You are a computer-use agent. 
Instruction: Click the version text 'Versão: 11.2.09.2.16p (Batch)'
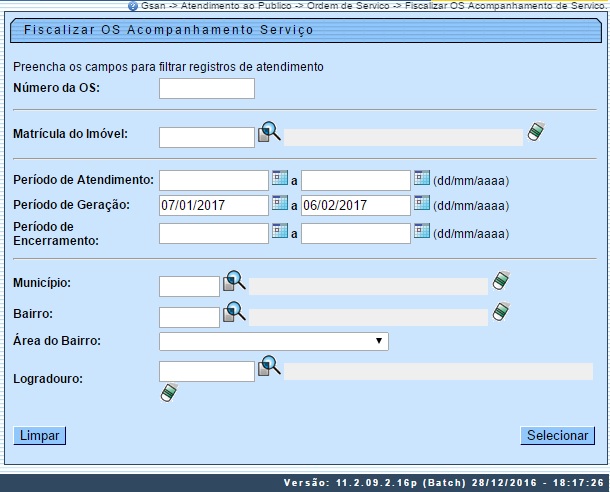375,483
